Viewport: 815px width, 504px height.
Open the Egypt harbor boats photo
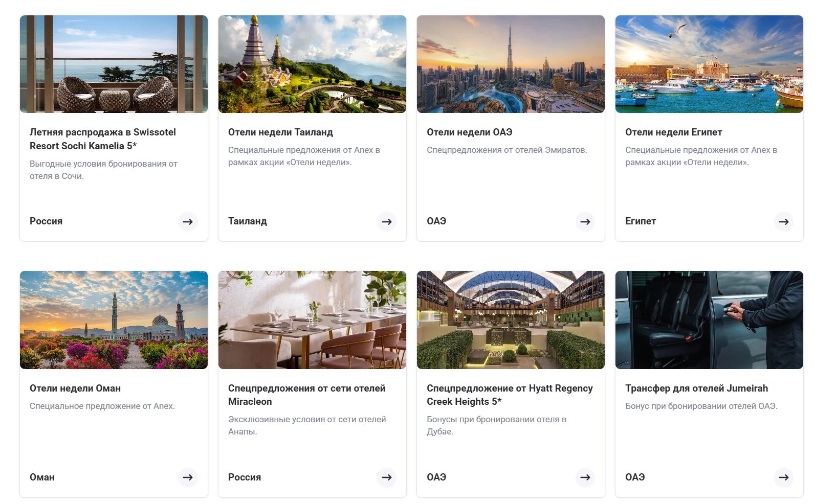709,64
